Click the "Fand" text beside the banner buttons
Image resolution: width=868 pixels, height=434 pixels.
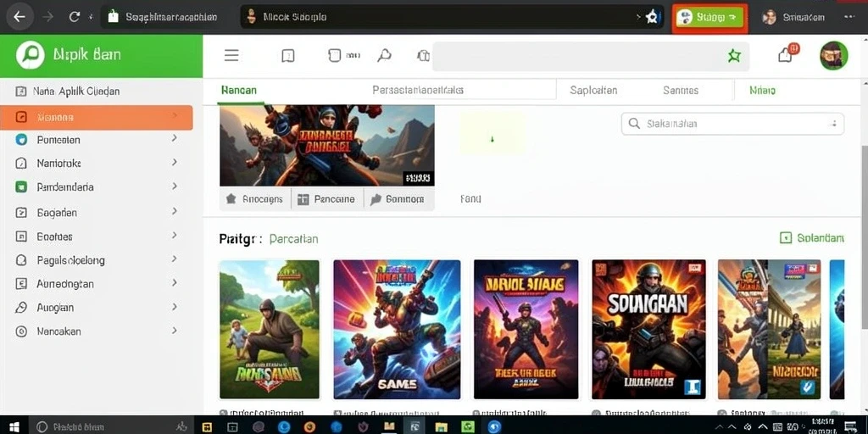(x=470, y=198)
